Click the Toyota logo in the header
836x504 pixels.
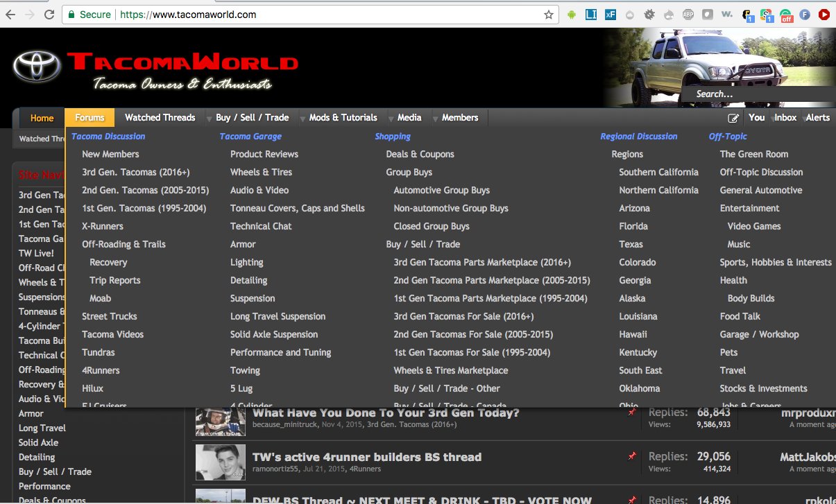click(36, 66)
